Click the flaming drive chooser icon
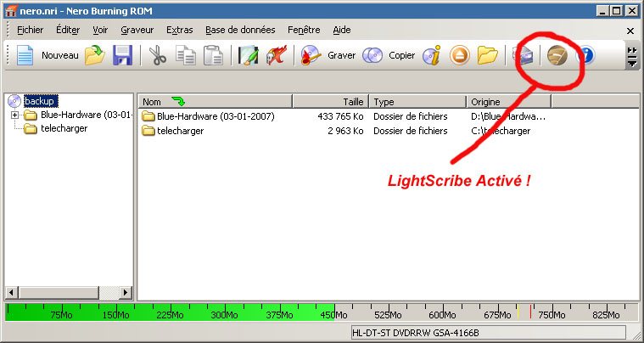644x343 pixels. [276, 55]
